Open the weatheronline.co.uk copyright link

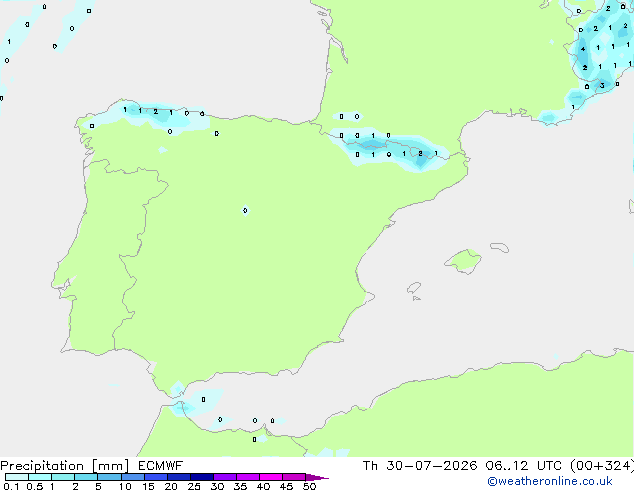point(550,481)
